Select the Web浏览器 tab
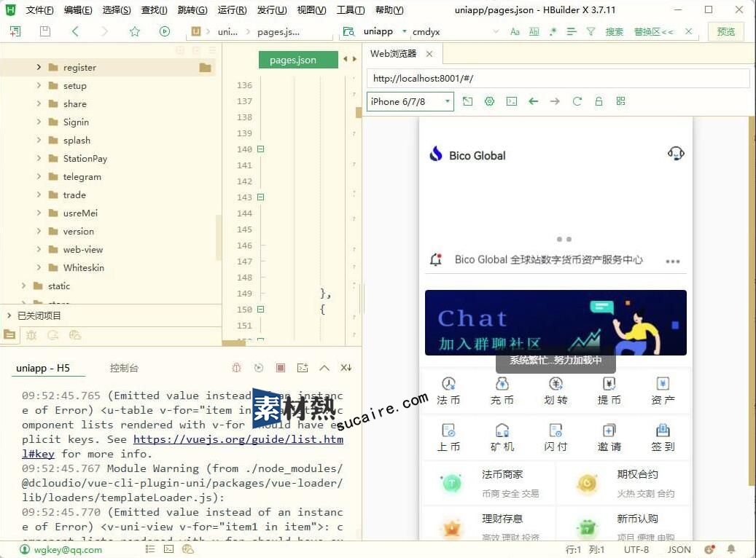The height and width of the screenshot is (558, 756). (393, 53)
